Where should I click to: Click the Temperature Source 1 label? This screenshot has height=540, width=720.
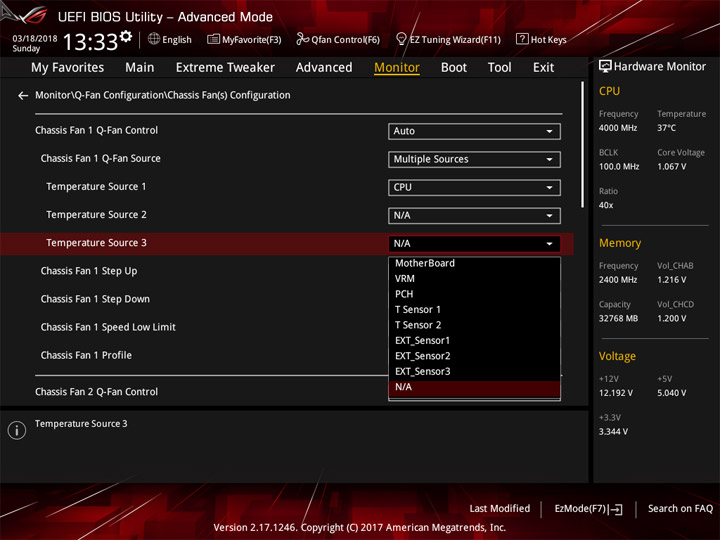point(96,187)
